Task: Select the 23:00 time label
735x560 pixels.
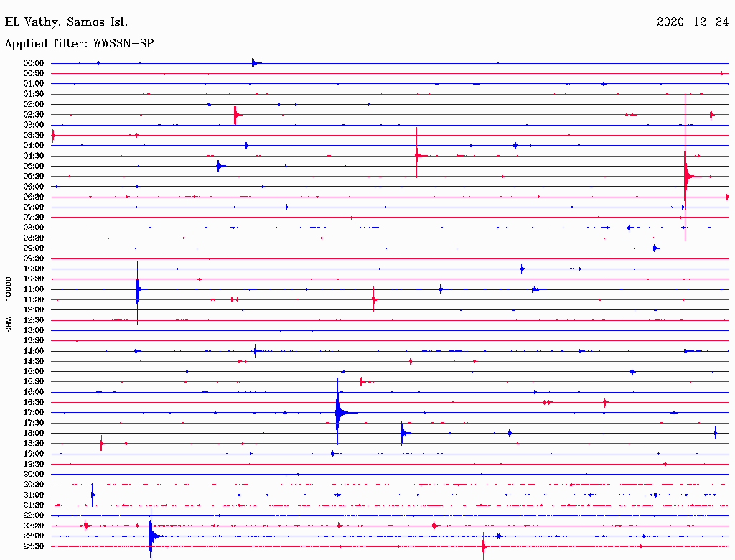Action: (x=34, y=536)
